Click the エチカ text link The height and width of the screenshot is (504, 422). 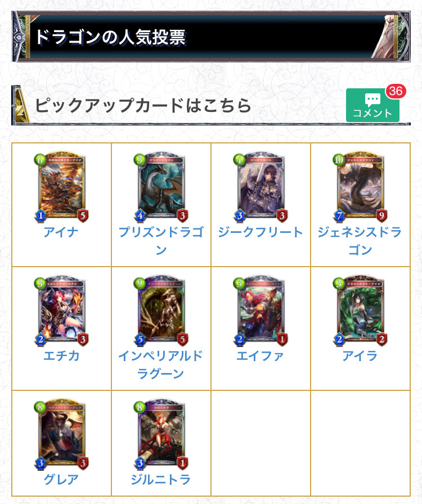tap(61, 356)
